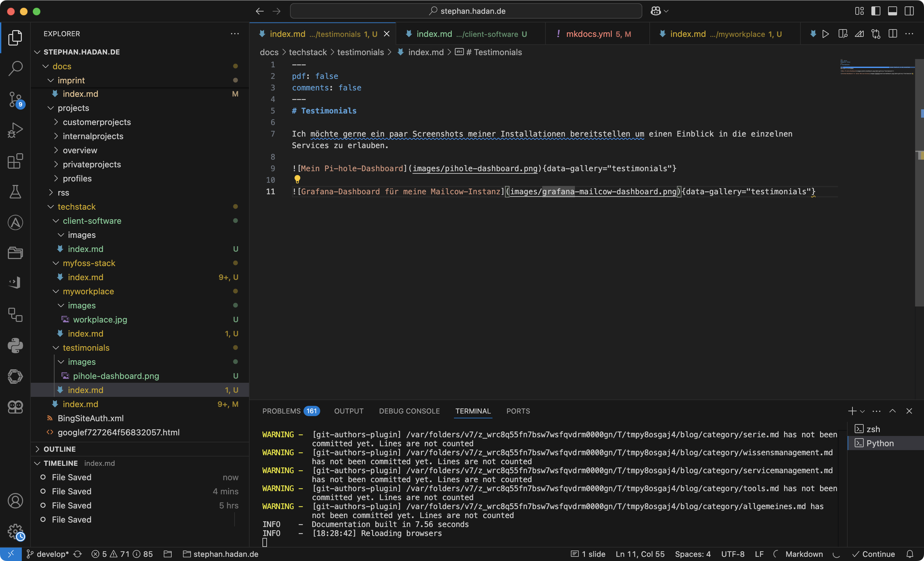
Task: Run the file using the play icon
Action: [826, 33]
